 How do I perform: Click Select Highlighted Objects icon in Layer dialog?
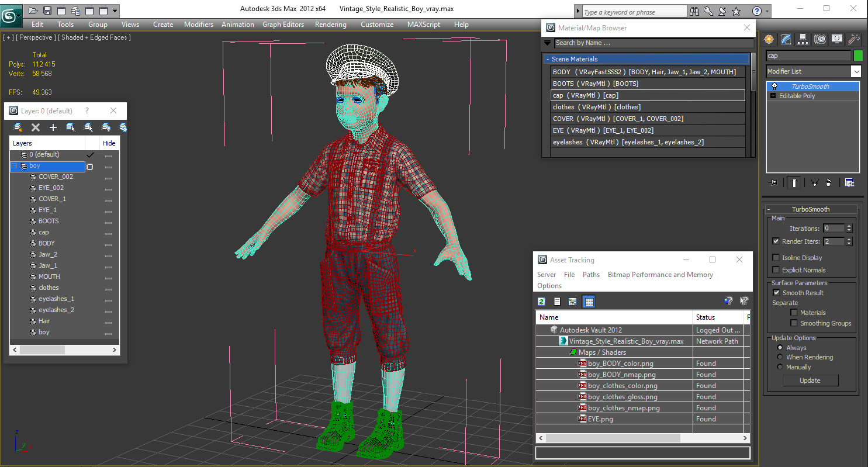point(71,127)
